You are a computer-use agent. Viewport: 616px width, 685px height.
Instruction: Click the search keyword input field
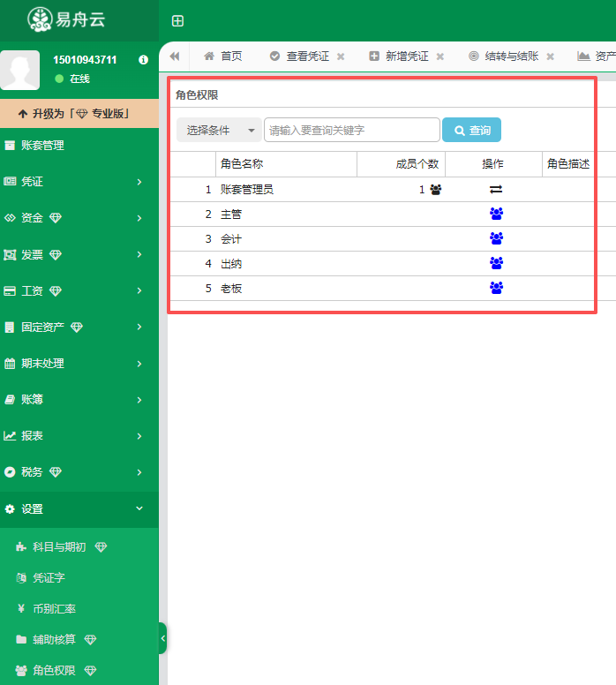(x=351, y=131)
